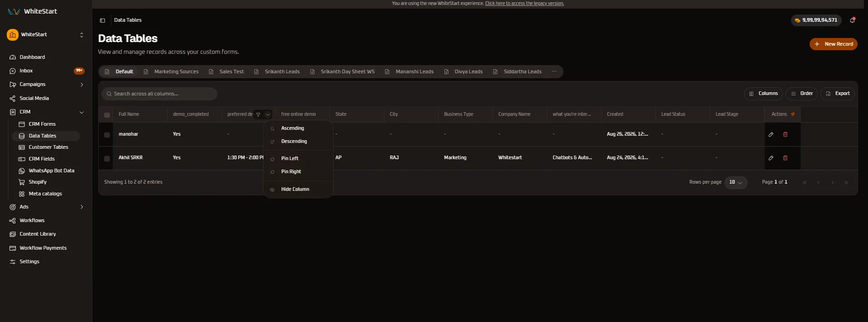This screenshot has width=868, height=322.
Task: Delete the manohar record
Action: pyautogui.click(x=785, y=134)
